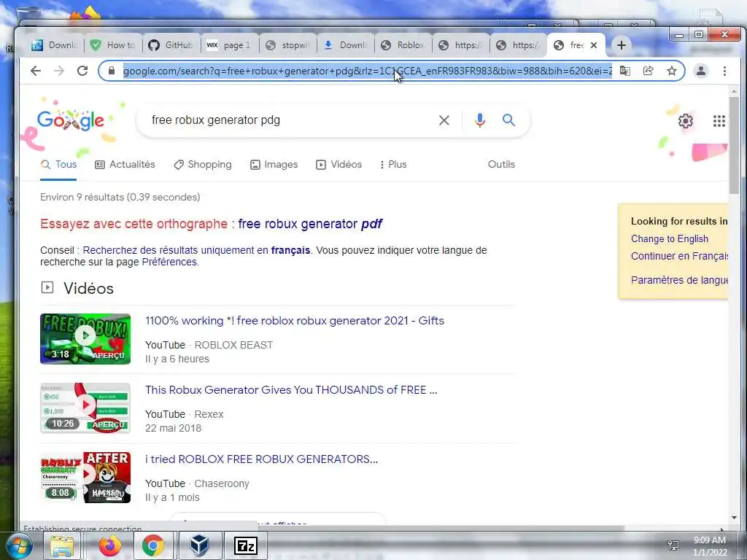Play the 3:18 FREE ROBUX thumbnail
The image size is (747, 560).
click(85, 338)
